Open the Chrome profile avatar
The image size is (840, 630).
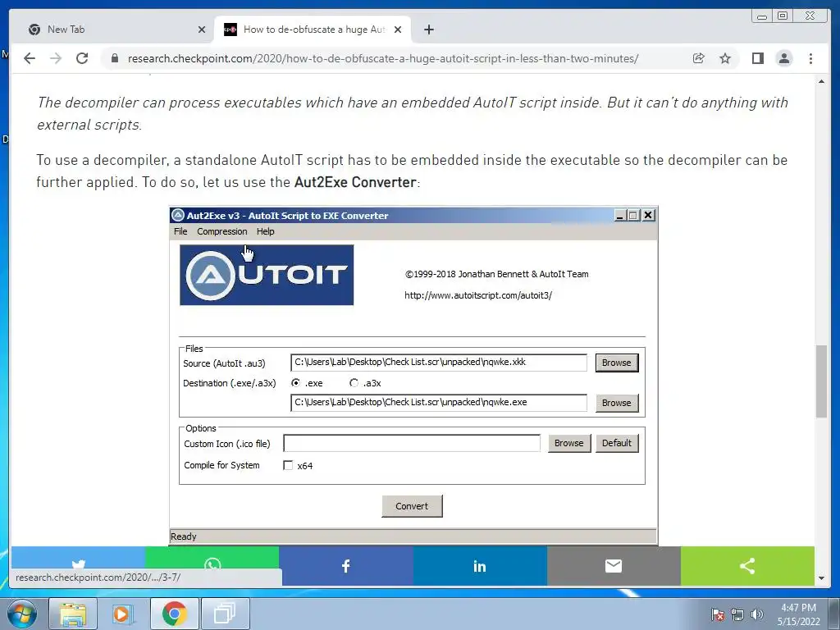pos(784,58)
